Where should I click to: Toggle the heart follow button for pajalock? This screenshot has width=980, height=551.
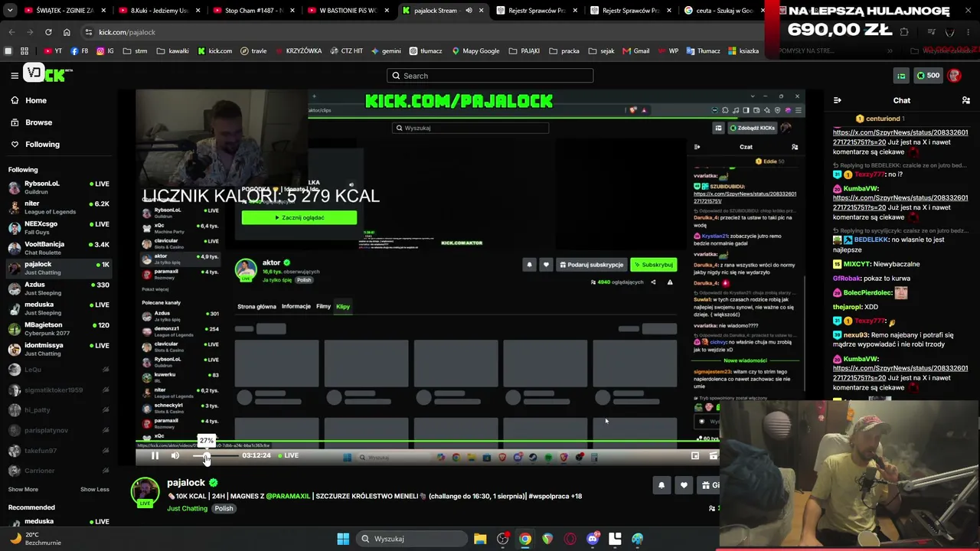pos(684,485)
